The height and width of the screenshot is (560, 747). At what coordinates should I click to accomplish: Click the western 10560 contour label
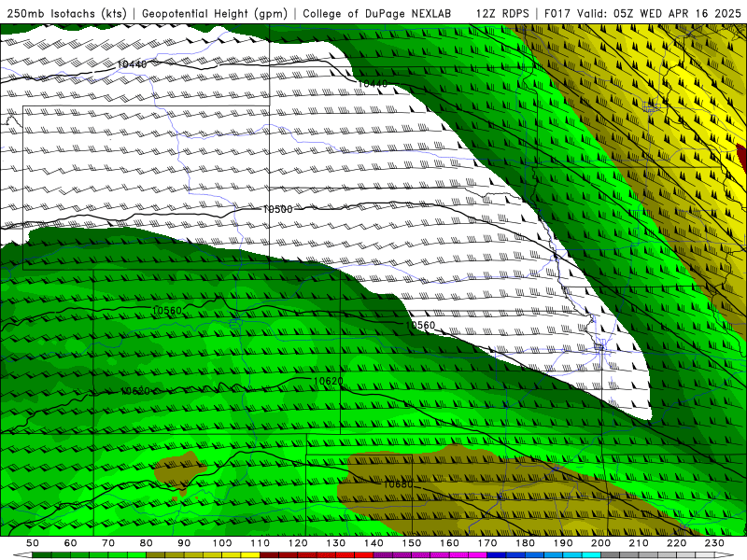pyautogui.click(x=167, y=311)
